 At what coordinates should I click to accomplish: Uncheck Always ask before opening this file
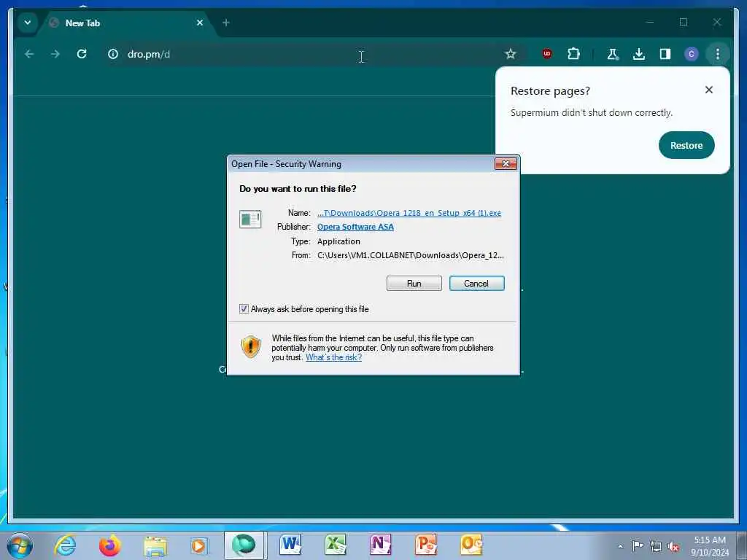244,309
